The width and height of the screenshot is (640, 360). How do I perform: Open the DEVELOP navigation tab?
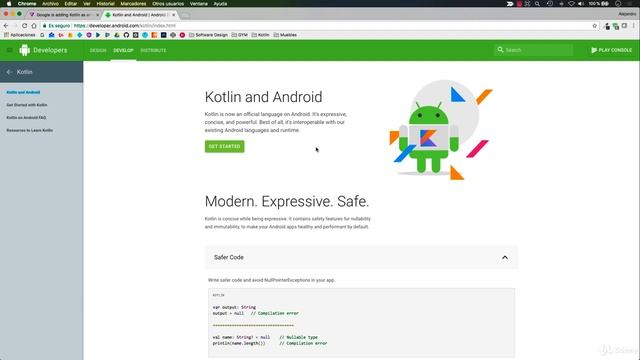click(123, 50)
